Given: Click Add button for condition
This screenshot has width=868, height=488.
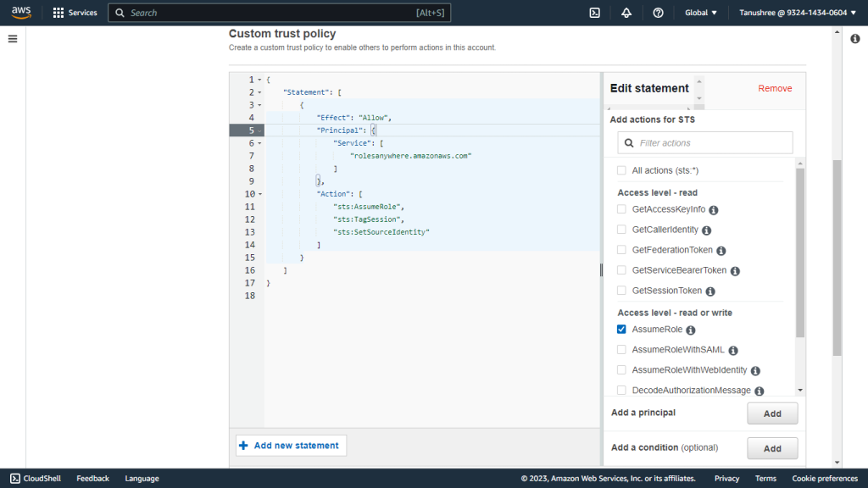Looking at the screenshot, I should click(x=772, y=448).
